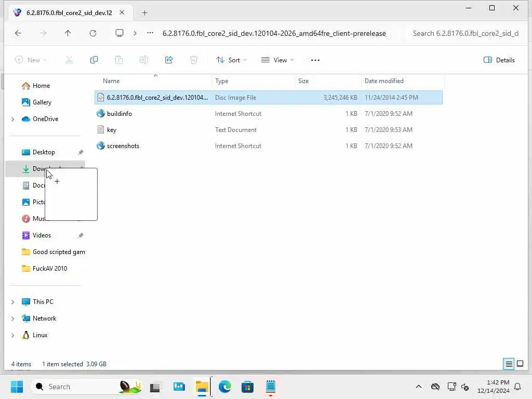Click the This PC monitor icon in address bar

tap(119, 33)
